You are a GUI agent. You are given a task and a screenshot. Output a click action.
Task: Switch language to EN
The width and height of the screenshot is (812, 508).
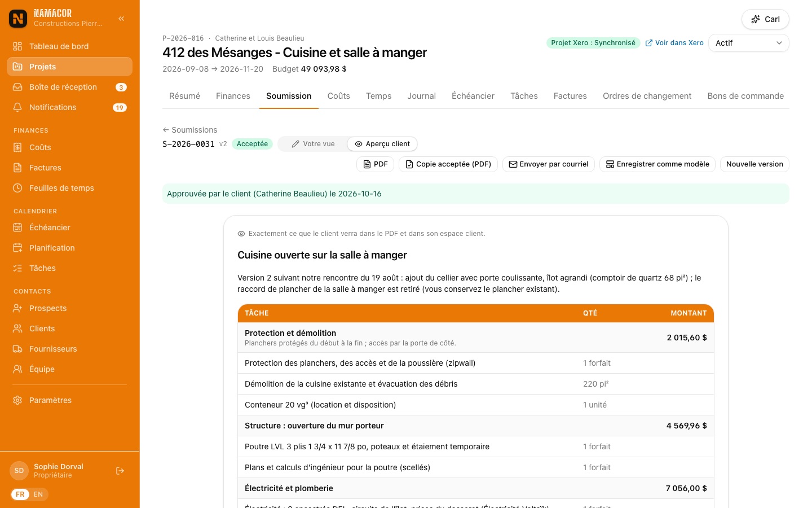38,494
